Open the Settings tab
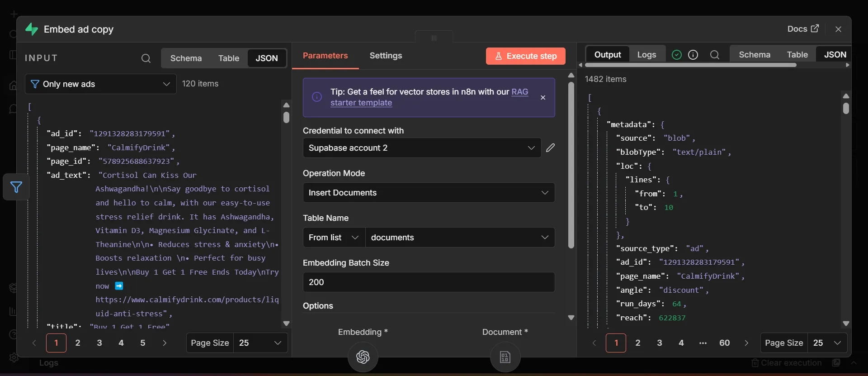The image size is (868, 376). [386, 56]
